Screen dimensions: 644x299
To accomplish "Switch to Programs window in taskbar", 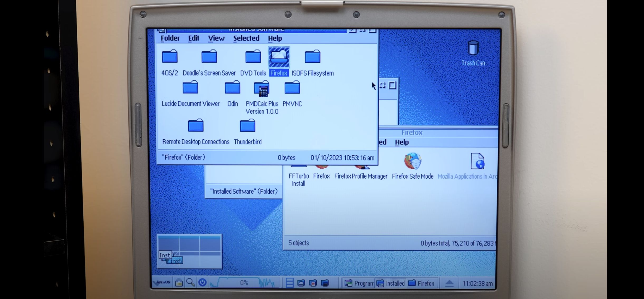I will [x=359, y=283].
